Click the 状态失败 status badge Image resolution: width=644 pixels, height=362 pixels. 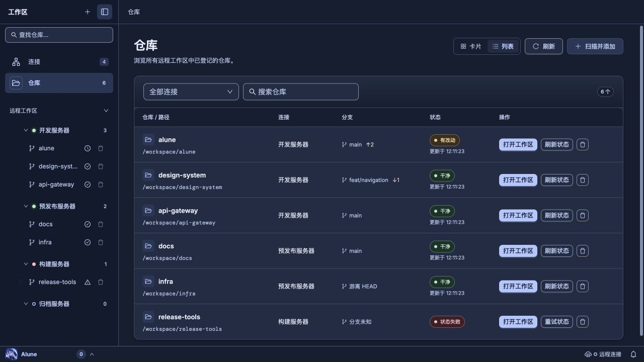click(447, 322)
